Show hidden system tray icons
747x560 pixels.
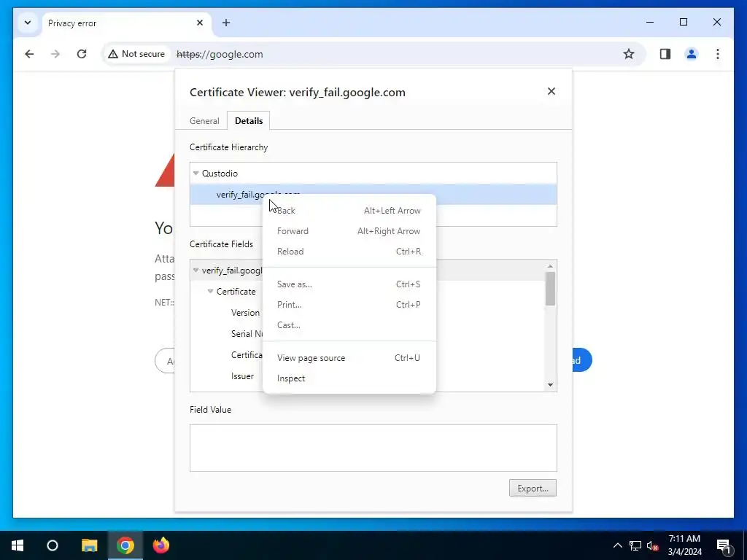pyautogui.click(x=617, y=545)
